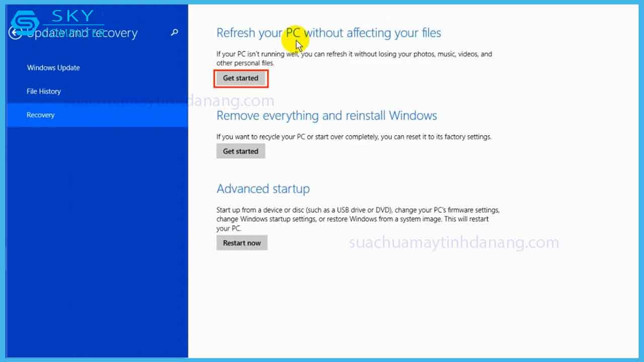Go to the File History section

(44, 92)
